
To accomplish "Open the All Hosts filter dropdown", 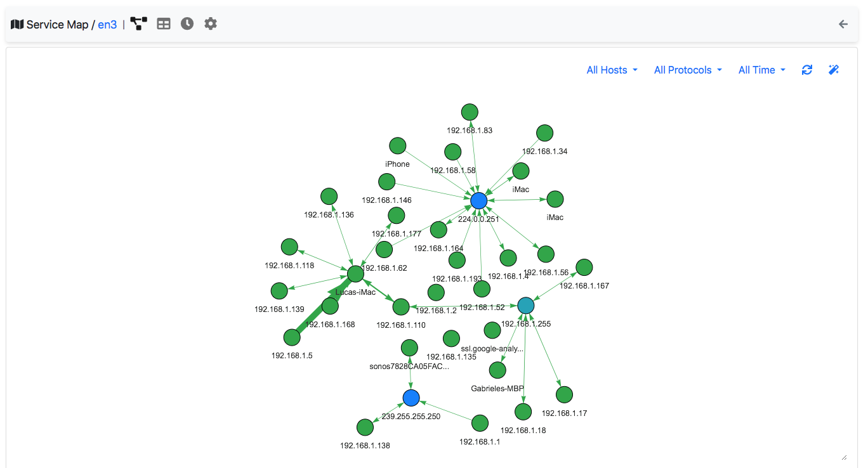I will click(x=611, y=70).
